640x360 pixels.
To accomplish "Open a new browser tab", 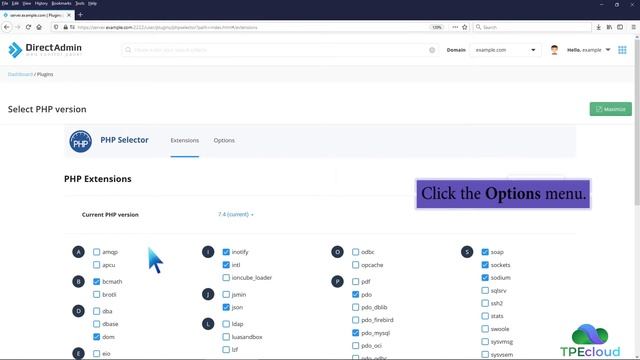I will 80,15.
